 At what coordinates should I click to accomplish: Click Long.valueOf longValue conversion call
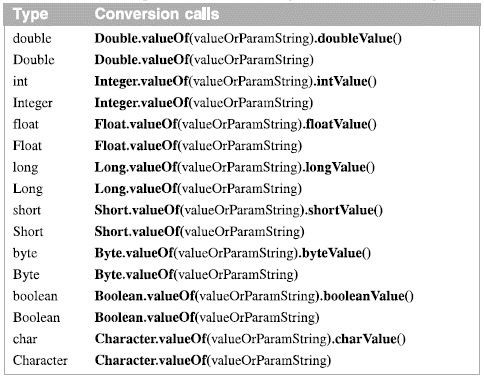tap(235, 168)
